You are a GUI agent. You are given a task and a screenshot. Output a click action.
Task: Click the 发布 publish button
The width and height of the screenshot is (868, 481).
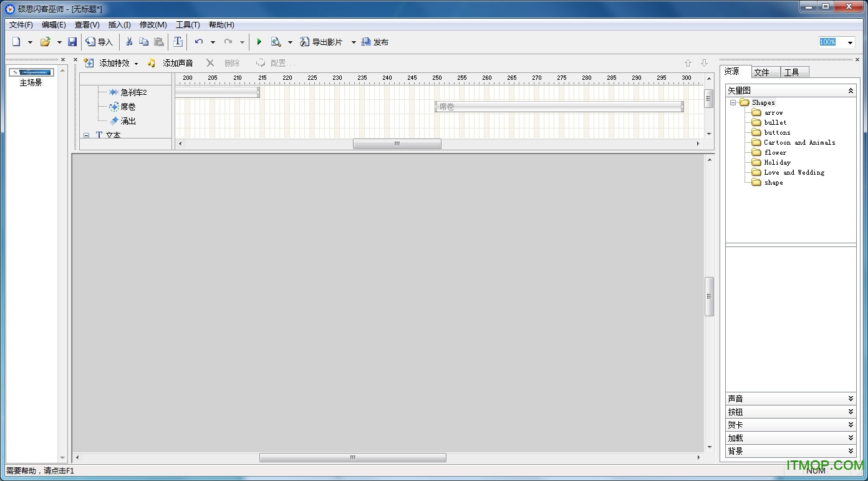point(375,42)
